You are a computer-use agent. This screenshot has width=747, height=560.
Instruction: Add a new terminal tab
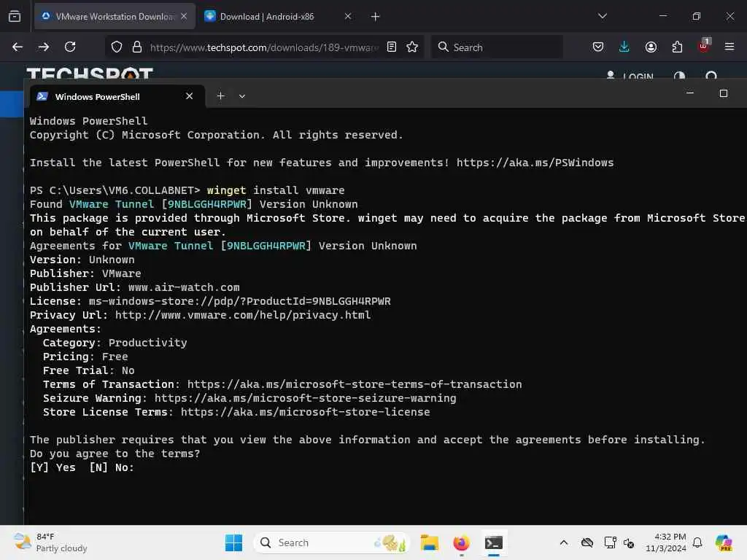220,96
